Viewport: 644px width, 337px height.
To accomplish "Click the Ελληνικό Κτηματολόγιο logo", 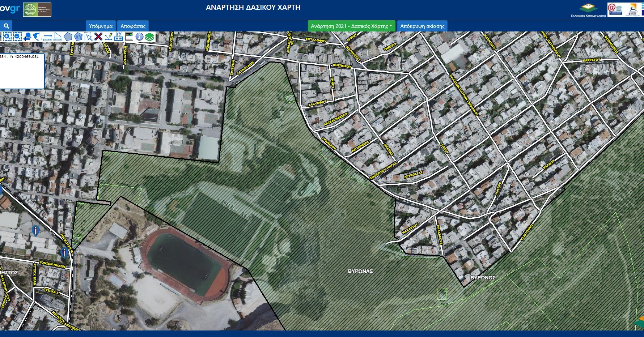I will [588, 10].
